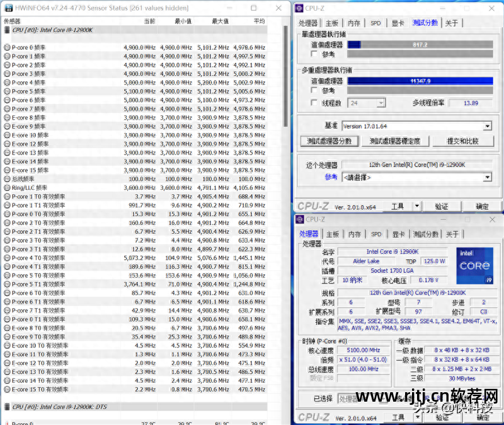Click the clock icon beside 总线频率
Viewport: 504px width, 425px height.
7,178
